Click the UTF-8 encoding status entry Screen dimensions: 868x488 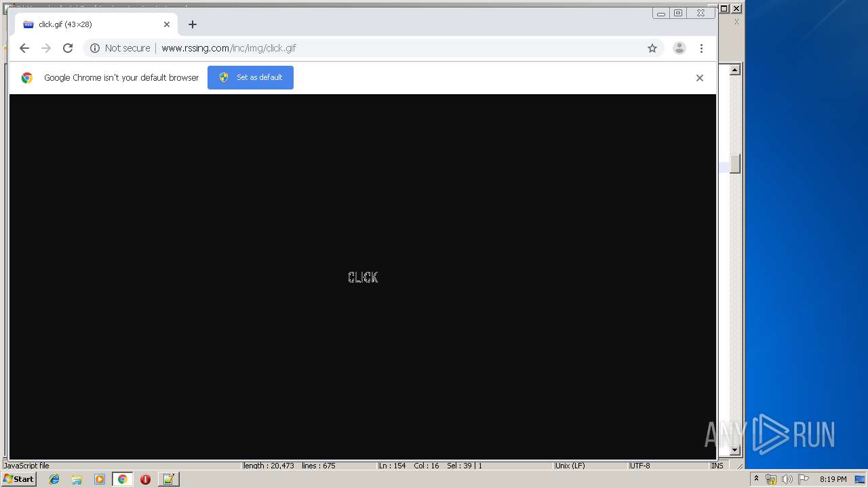point(639,466)
